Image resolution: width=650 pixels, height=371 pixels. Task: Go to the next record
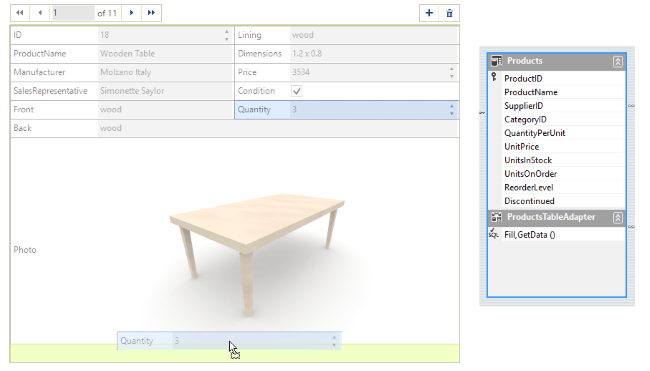click(131, 13)
